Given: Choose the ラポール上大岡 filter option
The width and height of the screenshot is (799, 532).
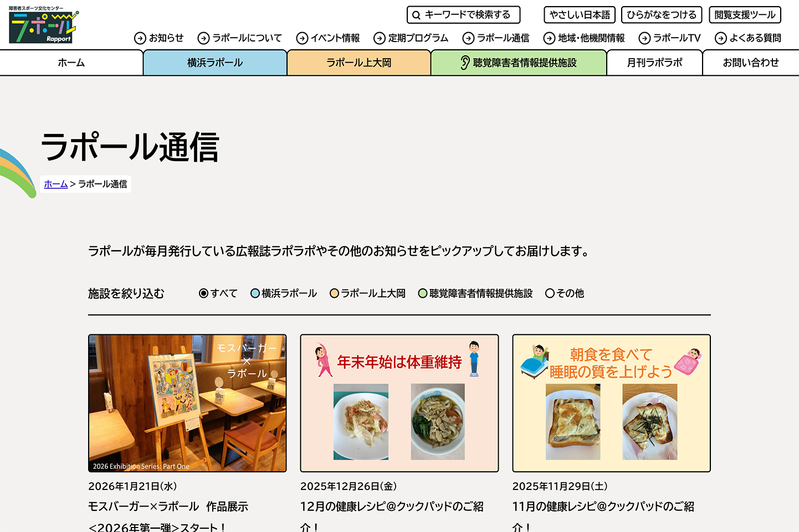Looking at the screenshot, I should click(334, 293).
